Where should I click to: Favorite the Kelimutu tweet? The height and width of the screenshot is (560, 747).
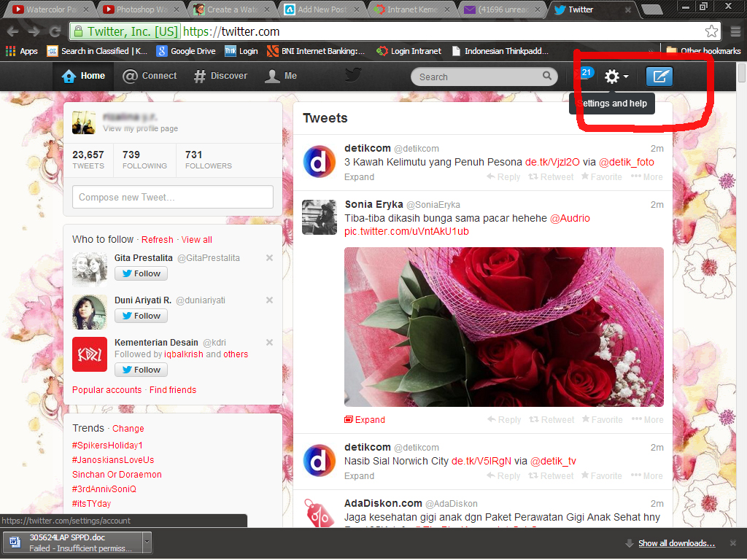point(601,177)
